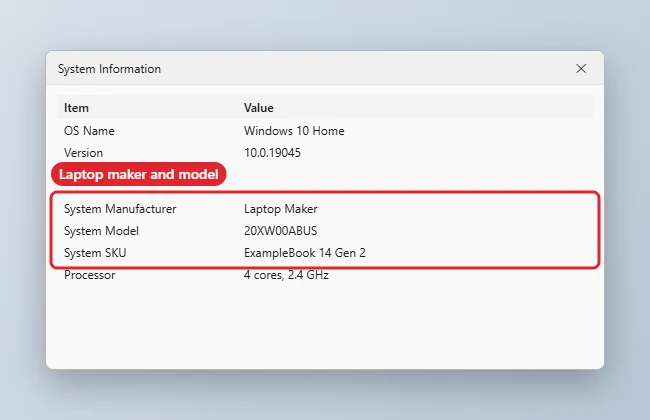650x420 pixels.
Task: Select the Laptop Maker value
Action: [x=281, y=209]
